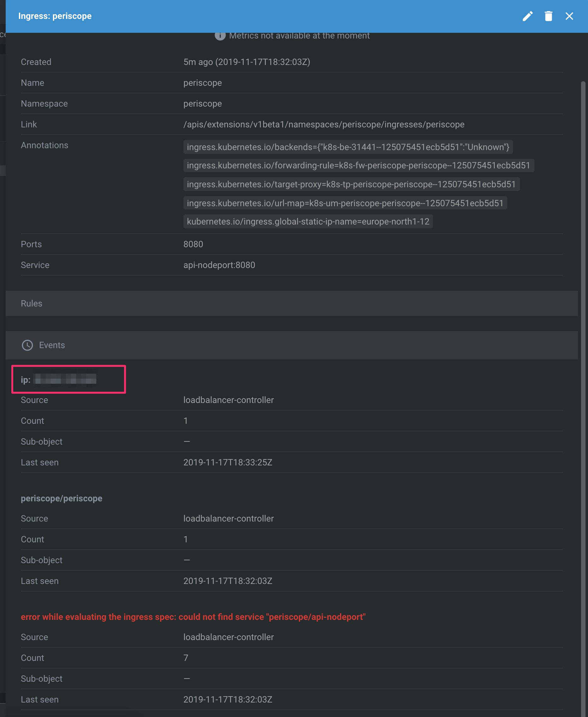Click the Ingress: periscope title
588x717 pixels.
tap(55, 16)
